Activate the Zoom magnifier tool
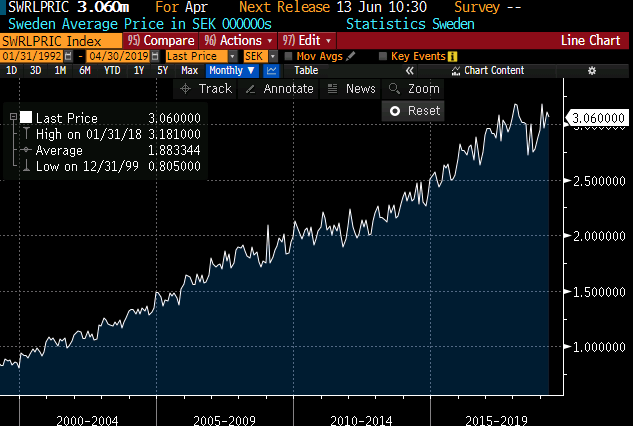The width and height of the screenshot is (633, 426). click(x=412, y=89)
